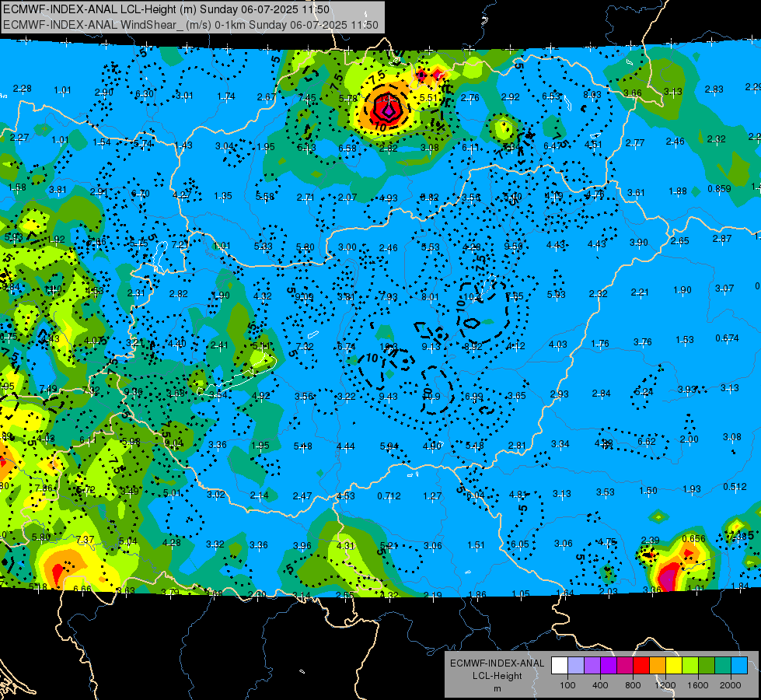Screen dimensions: 761x700
Task: Click the wind shear value '2.87'
Action: pos(722,239)
